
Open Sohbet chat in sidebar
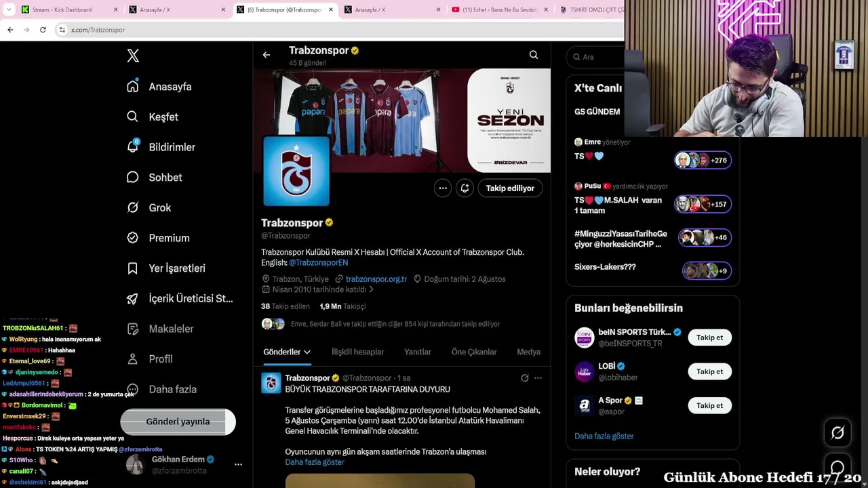click(133, 177)
